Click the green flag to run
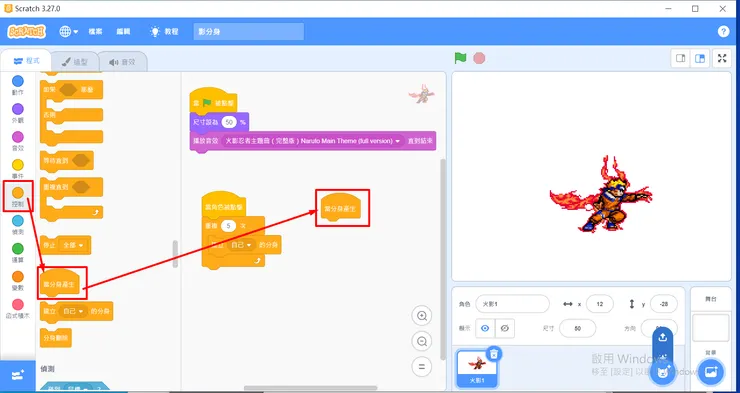 (460, 58)
